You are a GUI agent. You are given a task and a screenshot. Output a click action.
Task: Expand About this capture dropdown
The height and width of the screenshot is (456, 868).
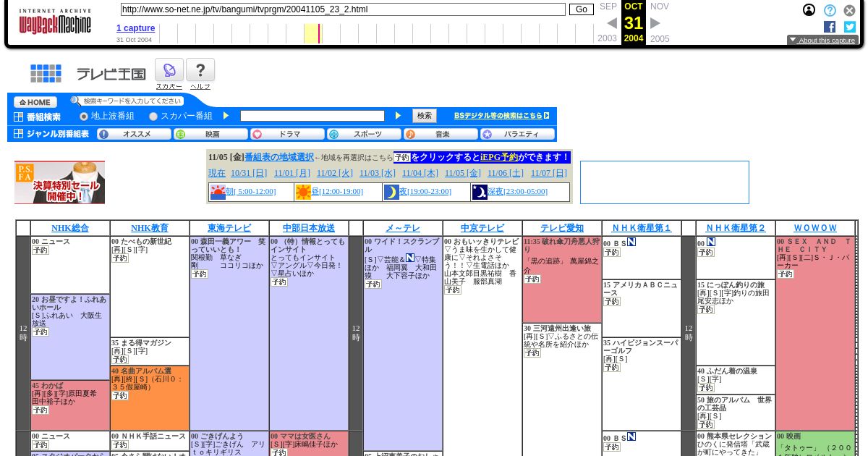pyautogui.click(x=822, y=41)
